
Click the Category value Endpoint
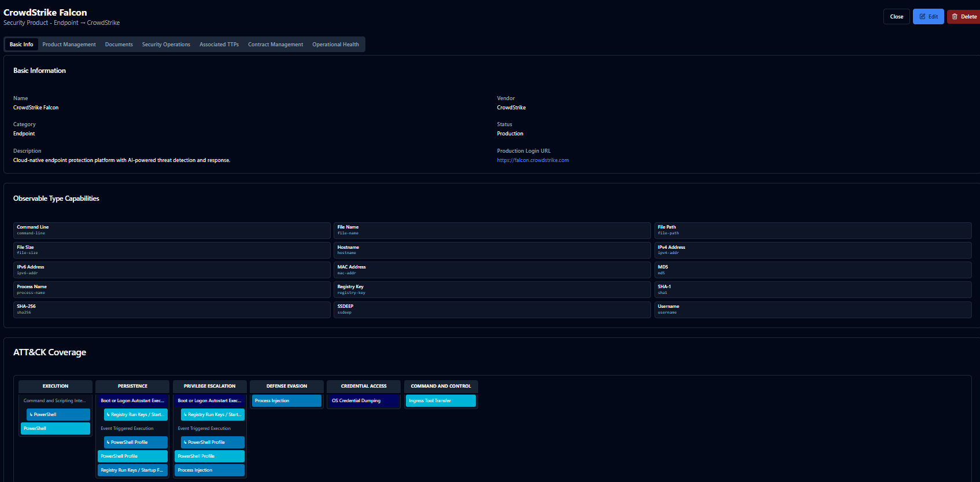tap(24, 134)
